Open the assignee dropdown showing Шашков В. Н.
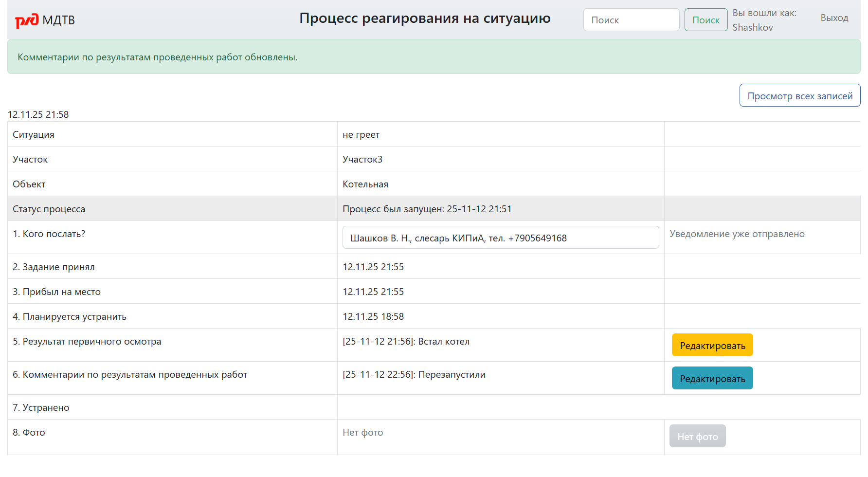The height and width of the screenshot is (477, 868). pos(501,238)
